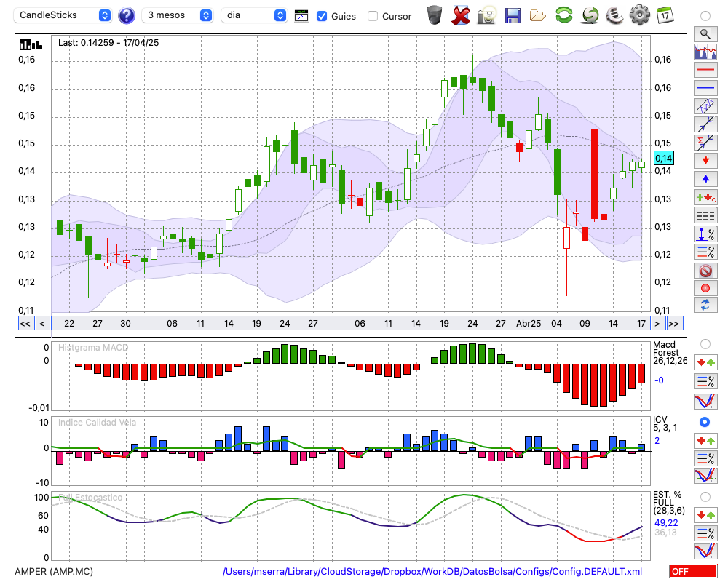The width and height of the screenshot is (728, 582).
Task: Open a file with the folder icon
Action: [538, 15]
